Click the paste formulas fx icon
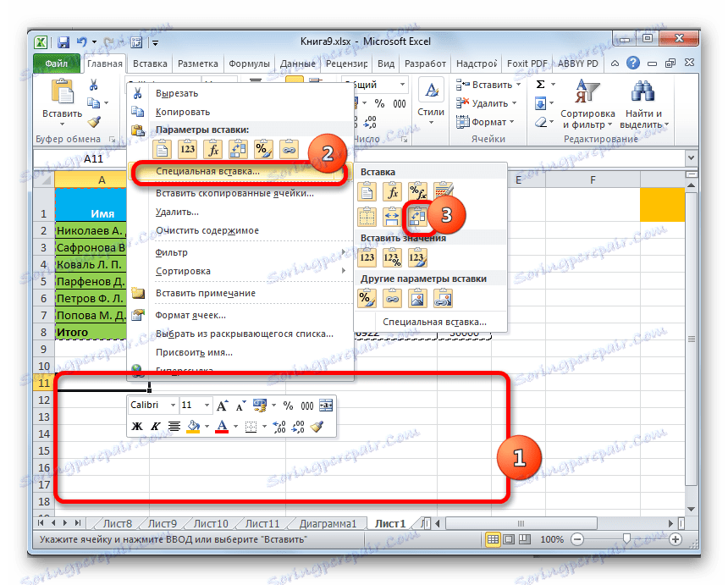This screenshot has height=585, width=728. coord(393,192)
